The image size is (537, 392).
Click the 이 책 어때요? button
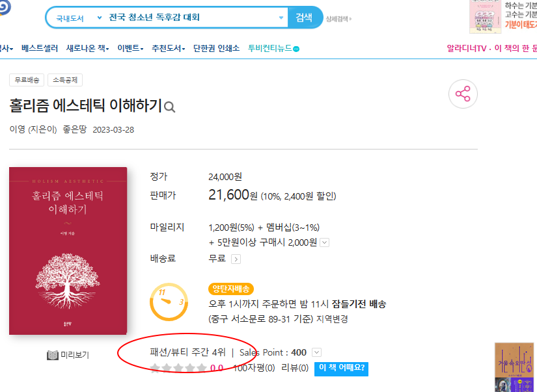tap(341, 369)
